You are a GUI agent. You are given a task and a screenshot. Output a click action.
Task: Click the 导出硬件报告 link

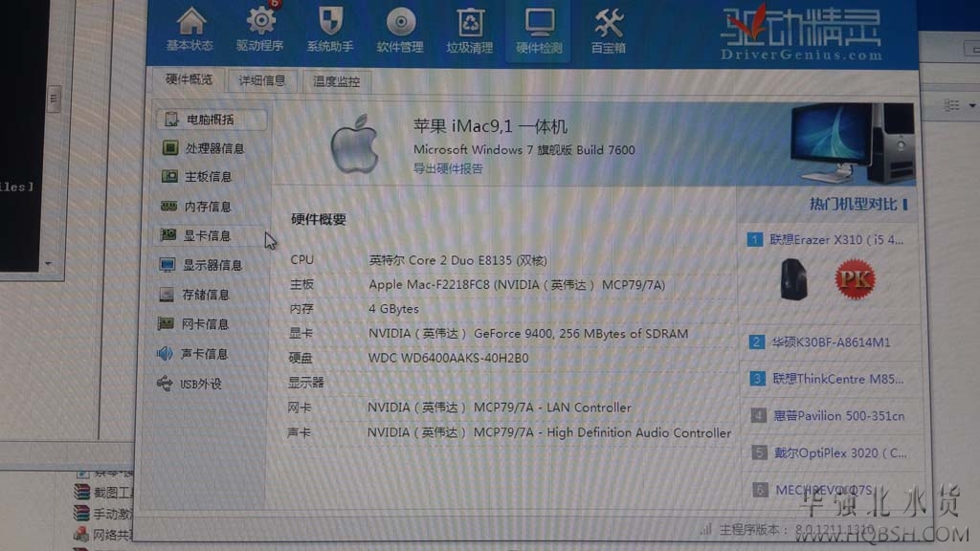[448, 168]
